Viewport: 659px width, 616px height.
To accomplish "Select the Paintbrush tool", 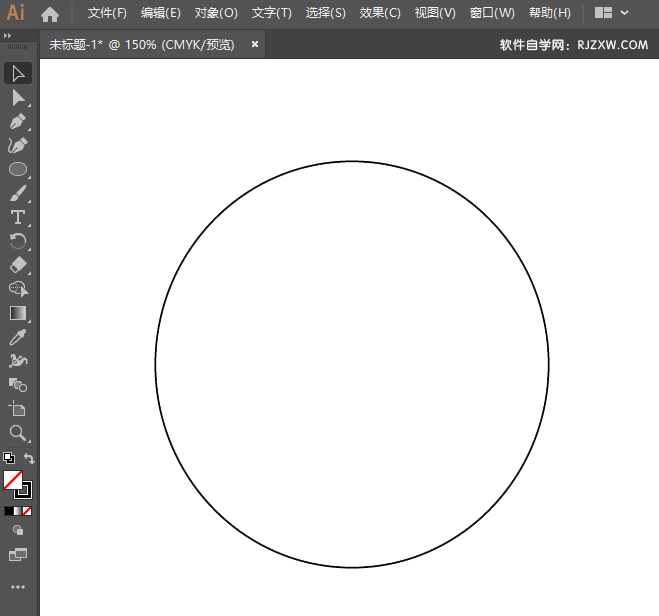I will pos(18,193).
